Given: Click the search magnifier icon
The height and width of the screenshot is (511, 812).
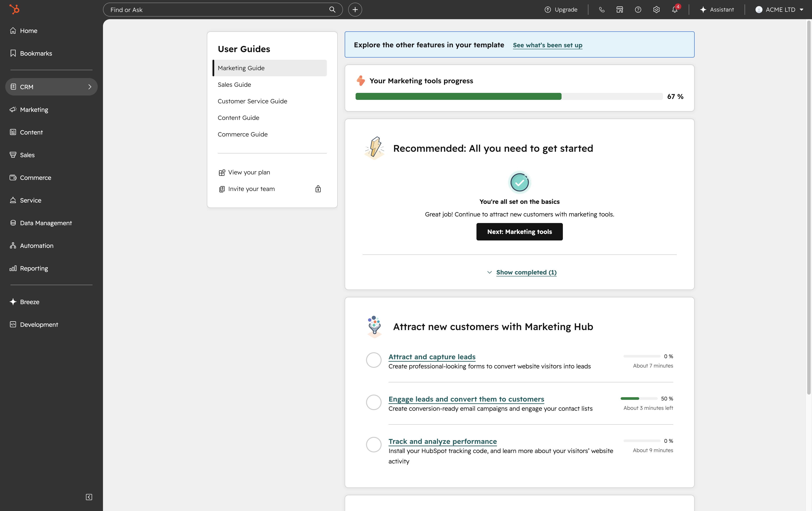Looking at the screenshot, I should click(x=332, y=9).
